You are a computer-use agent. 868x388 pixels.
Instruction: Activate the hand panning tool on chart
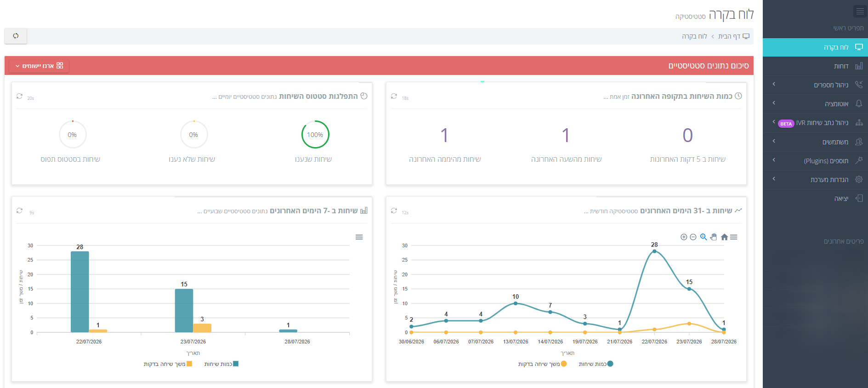(714, 237)
